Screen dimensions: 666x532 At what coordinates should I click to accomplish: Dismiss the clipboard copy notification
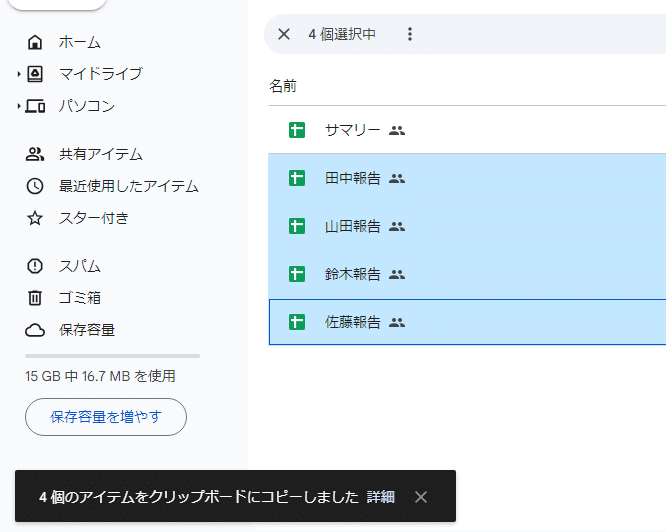point(420,496)
